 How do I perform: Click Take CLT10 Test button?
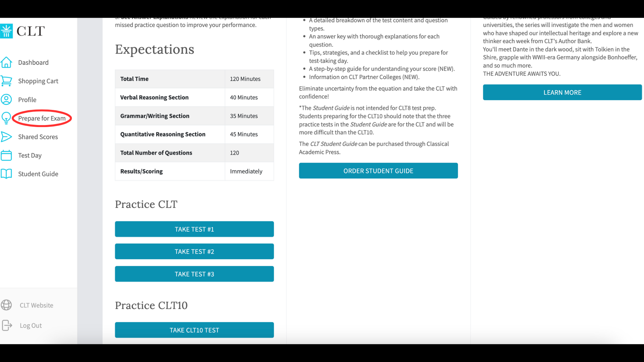(x=194, y=330)
